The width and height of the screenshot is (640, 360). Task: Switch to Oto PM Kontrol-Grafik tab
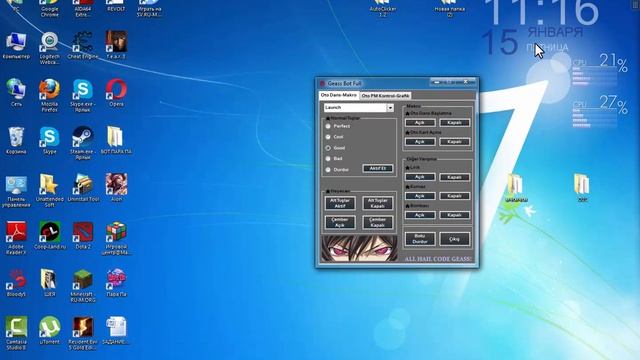pos(385,96)
